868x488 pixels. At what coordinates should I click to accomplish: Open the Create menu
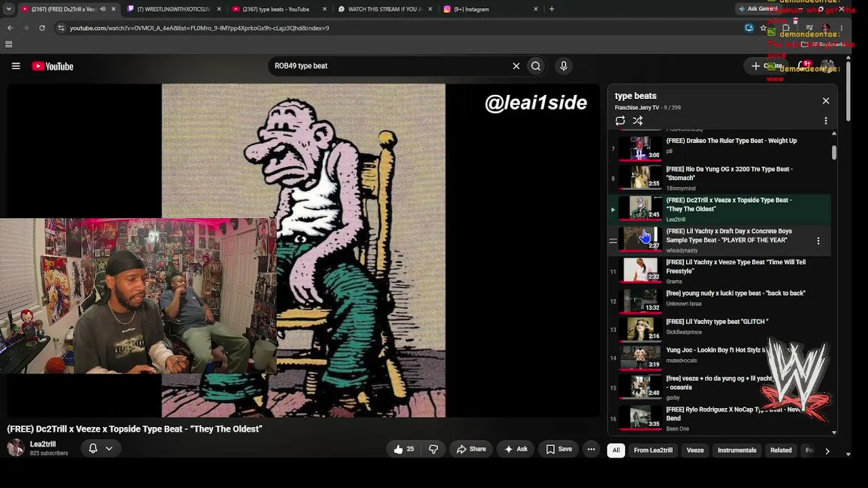(x=766, y=66)
